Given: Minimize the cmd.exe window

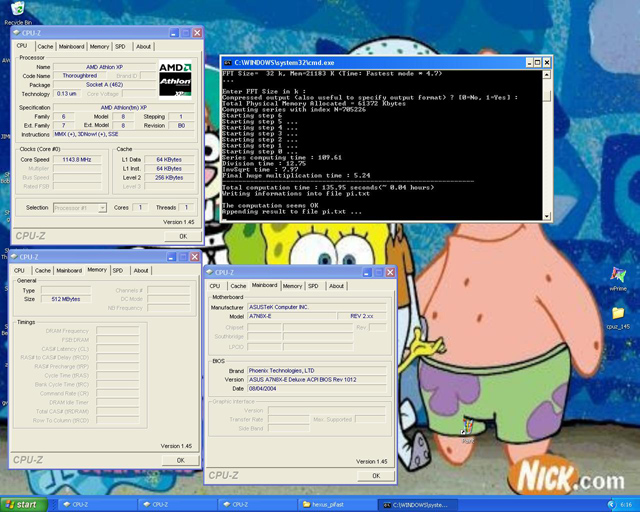Looking at the screenshot, I should coord(529,62).
